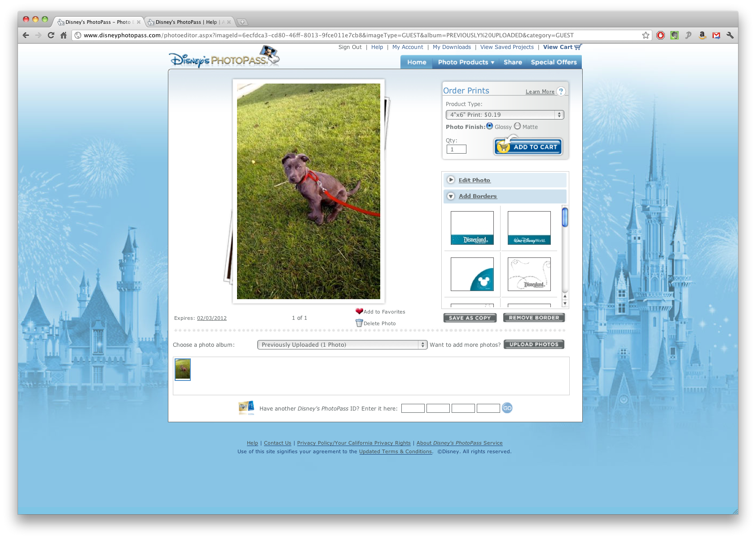This screenshot has width=756, height=539.
Task: Click the Remove Border button
Action: click(534, 318)
